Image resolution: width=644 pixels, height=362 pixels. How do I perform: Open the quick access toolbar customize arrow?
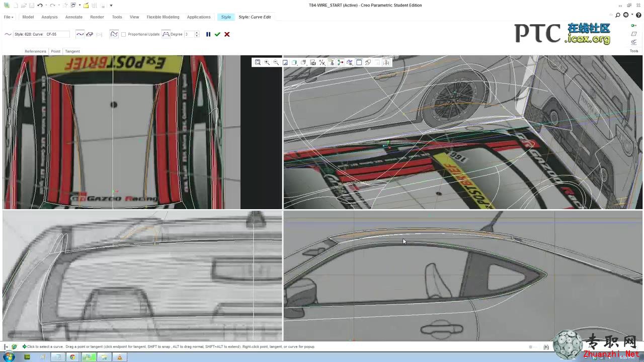point(111,5)
